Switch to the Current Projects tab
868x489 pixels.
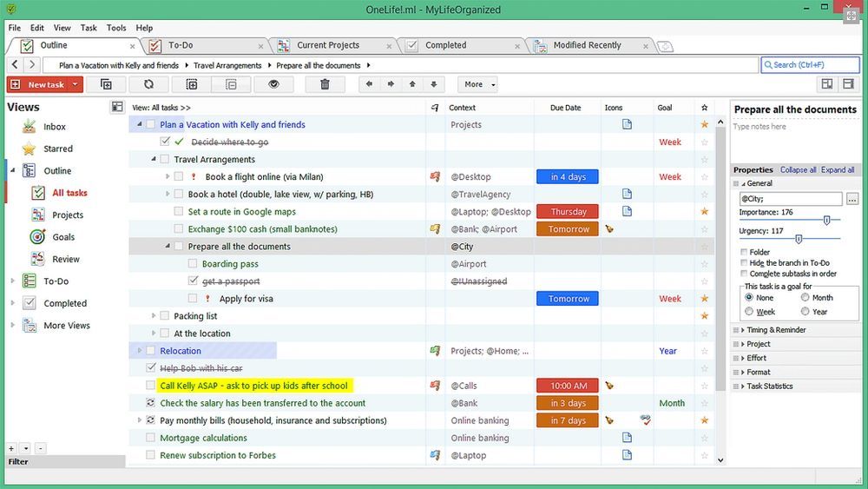coord(327,45)
